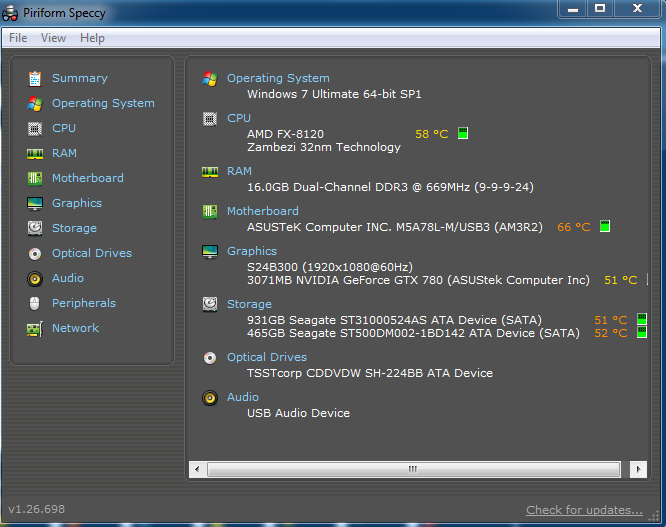Click the RAM icon in summary panel
Screen dimensions: 666x527
pyautogui.click(x=210, y=172)
